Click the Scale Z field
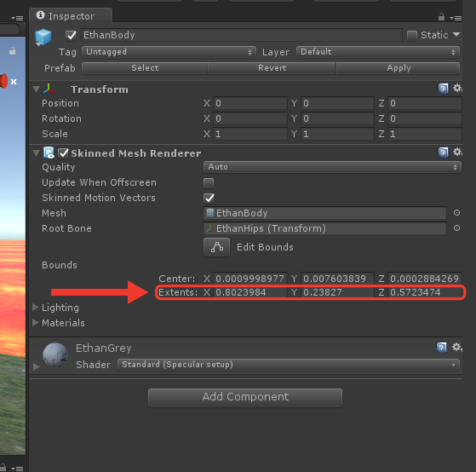The height and width of the screenshot is (472, 476). [x=425, y=134]
